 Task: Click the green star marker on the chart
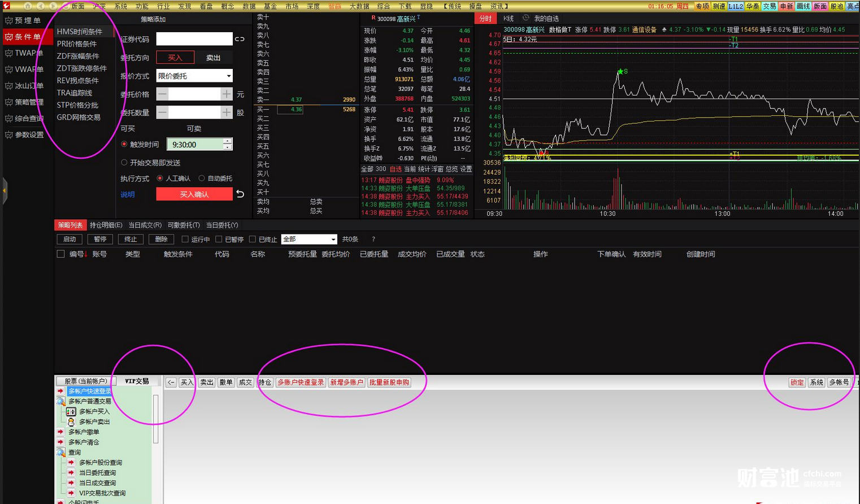pos(620,72)
